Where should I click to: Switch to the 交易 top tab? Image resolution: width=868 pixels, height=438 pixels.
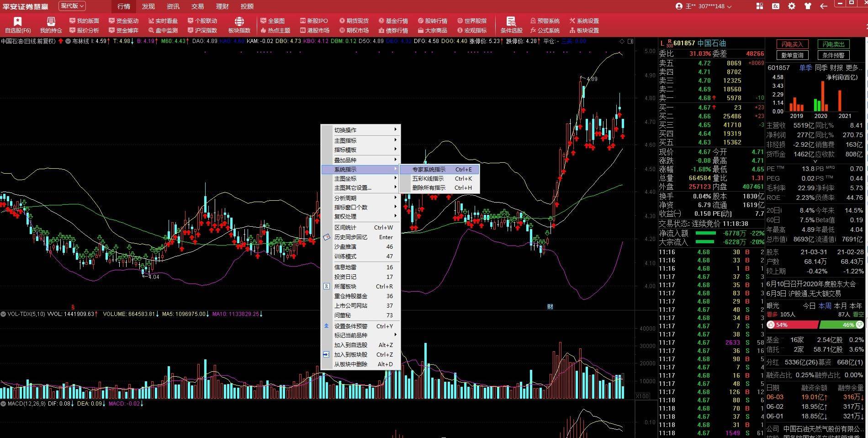197,6
